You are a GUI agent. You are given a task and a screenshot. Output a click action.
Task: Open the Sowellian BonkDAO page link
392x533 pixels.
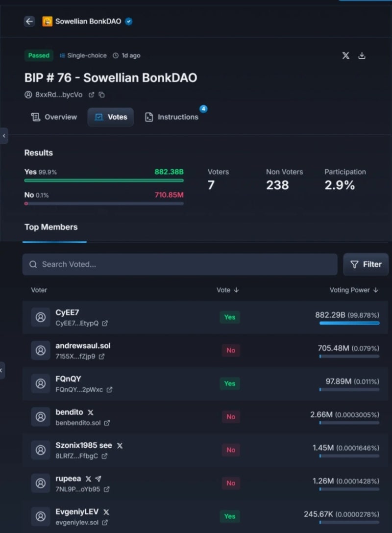[x=88, y=22]
